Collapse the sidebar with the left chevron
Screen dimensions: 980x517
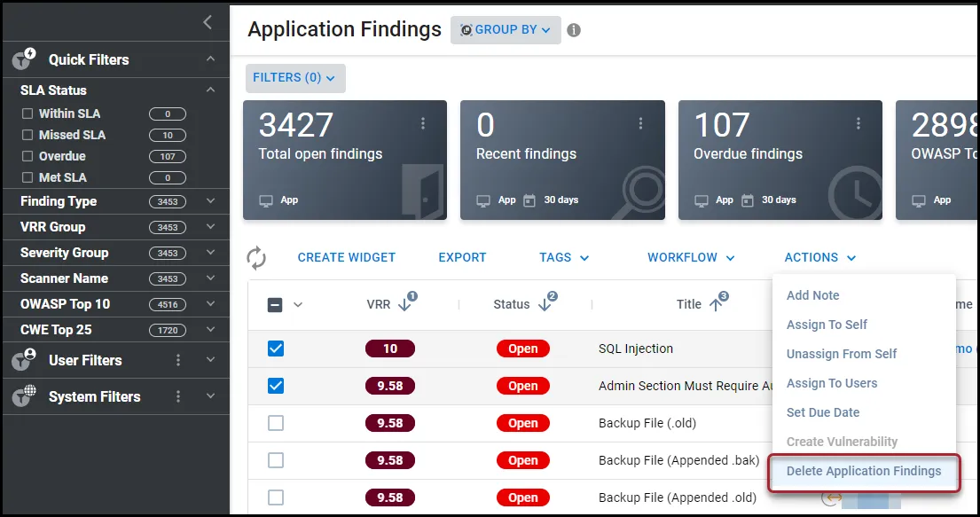208,22
